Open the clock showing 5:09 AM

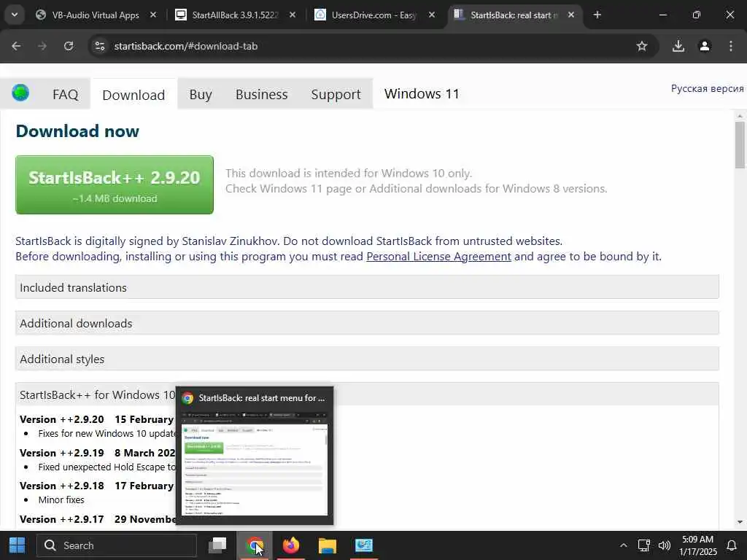[697, 545]
